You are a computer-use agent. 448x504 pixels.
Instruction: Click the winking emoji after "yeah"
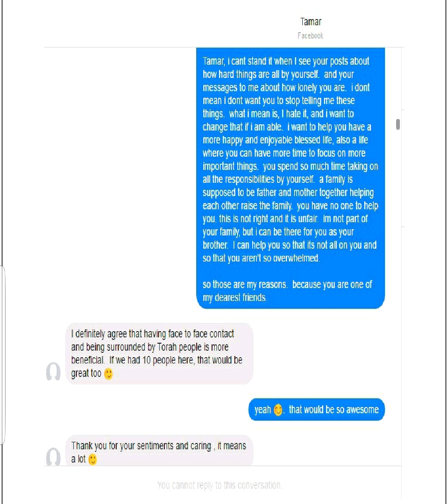[x=278, y=410]
